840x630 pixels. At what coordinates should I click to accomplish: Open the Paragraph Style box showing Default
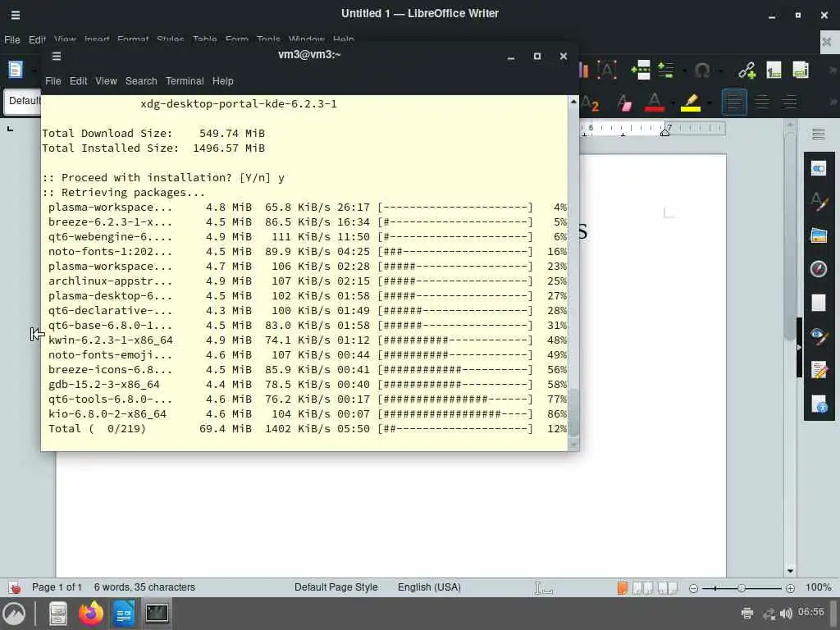(x=22, y=101)
